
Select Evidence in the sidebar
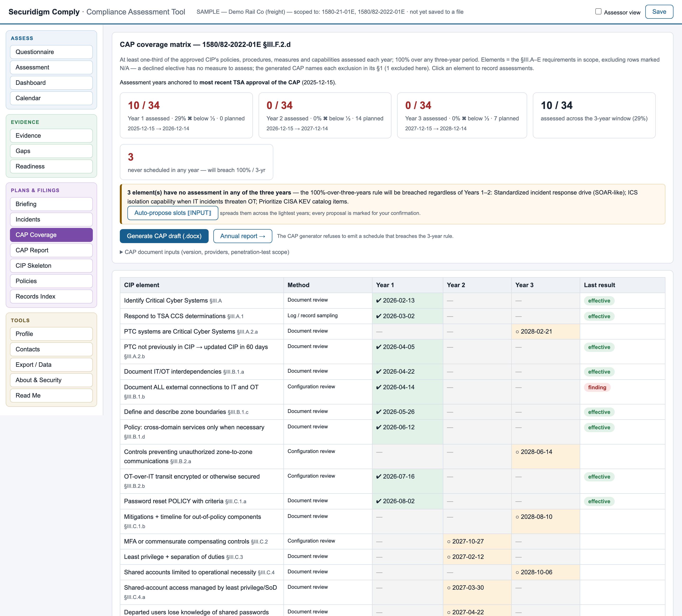(51, 136)
